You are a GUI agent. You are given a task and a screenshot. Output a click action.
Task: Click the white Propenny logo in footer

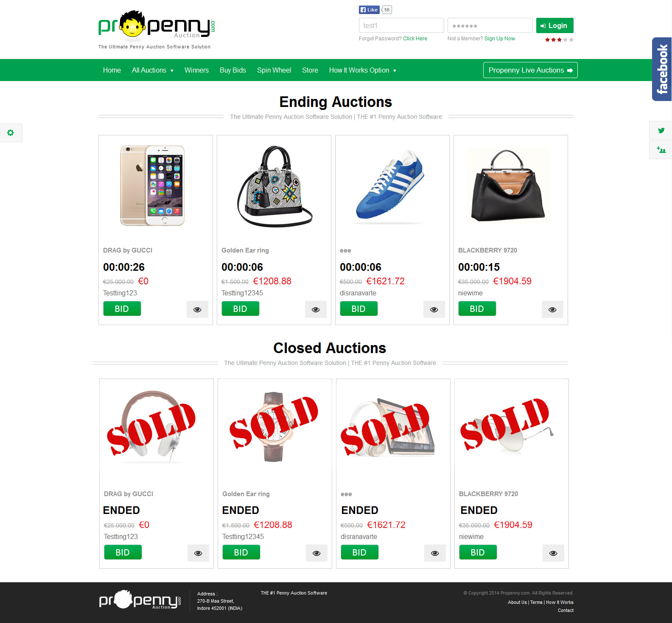(140, 600)
